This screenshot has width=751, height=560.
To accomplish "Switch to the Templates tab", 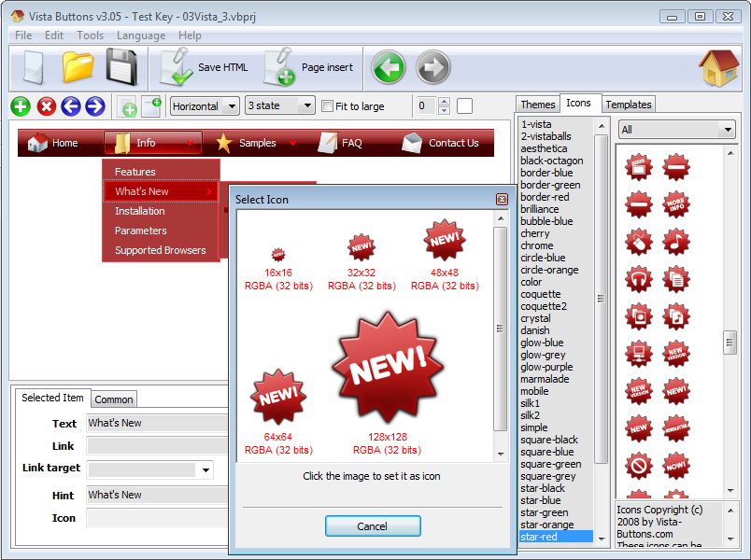I will pyautogui.click(x=629, y=105).
